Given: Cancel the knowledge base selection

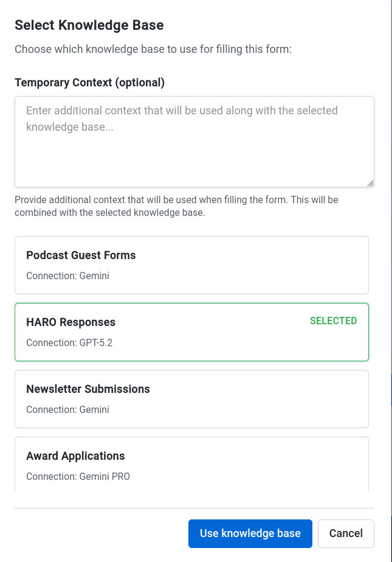Looking at the screenshot, I should pyautogui.click(x=346, y=533).
